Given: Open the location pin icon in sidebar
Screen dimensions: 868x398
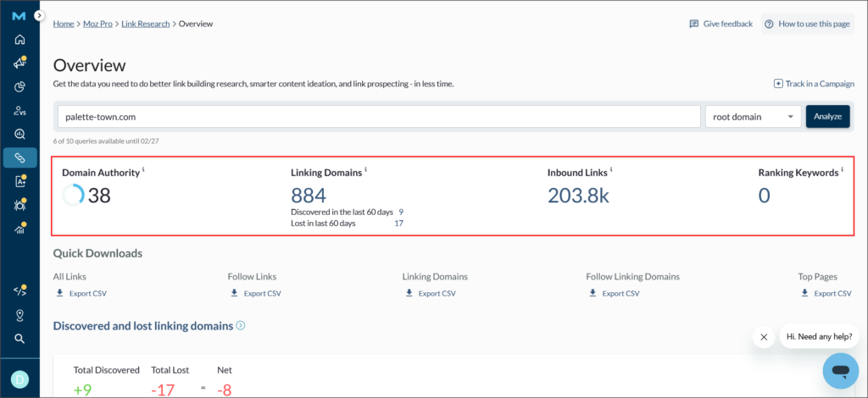Looking at the screenshot, I should (x=19, y=315).
